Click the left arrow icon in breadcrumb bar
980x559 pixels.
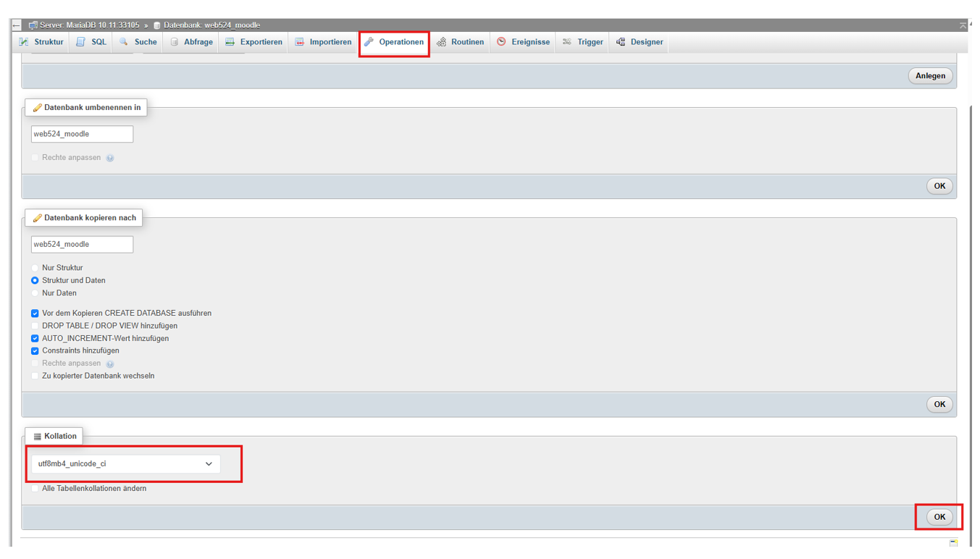pos(17,25)
